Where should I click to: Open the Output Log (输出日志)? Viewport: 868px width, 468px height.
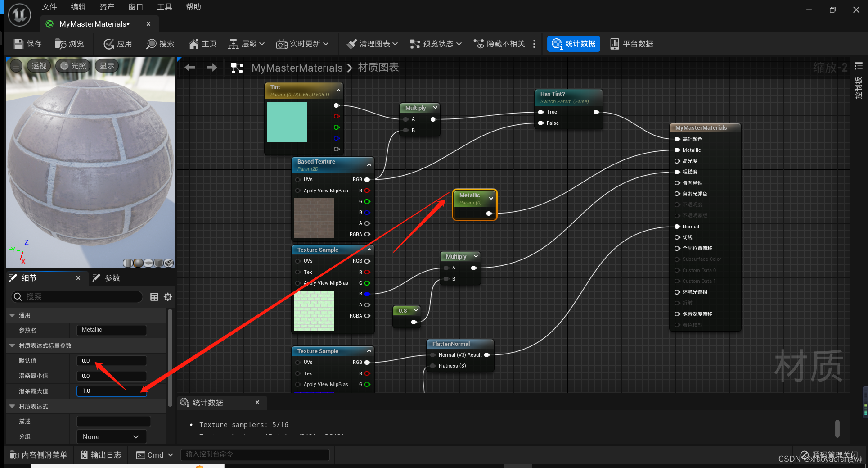pyautogui.click(x=101, y=455)
